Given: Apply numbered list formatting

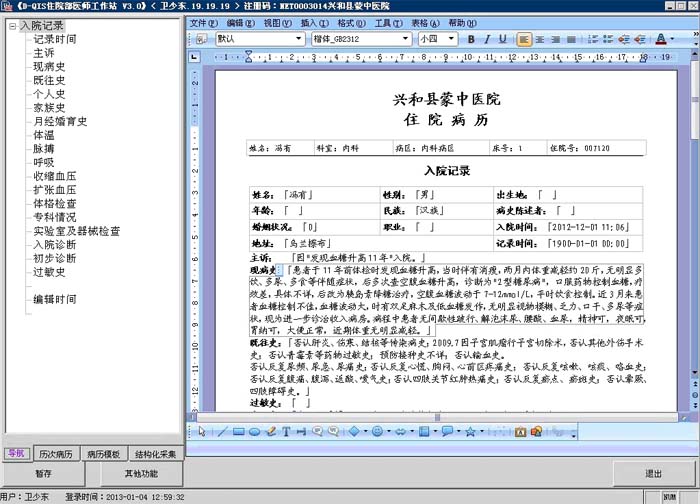Looking at the screenshot, I should click(592, 39).
